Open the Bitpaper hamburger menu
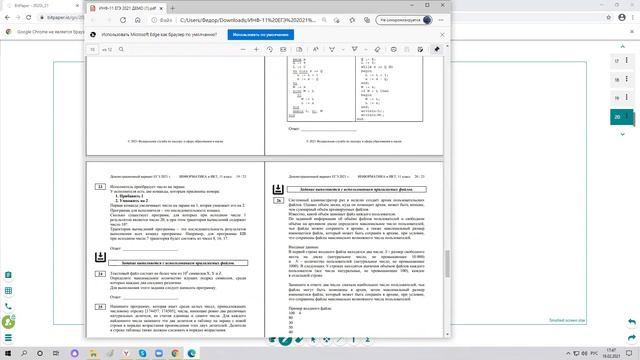Screen dimensions: 640x360 [x=8, y=338]
